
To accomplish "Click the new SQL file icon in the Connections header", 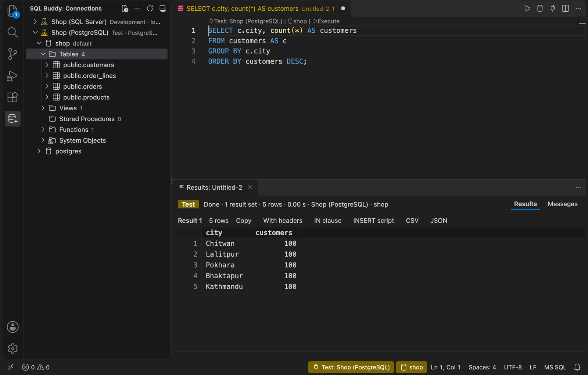I will point(125,8).
